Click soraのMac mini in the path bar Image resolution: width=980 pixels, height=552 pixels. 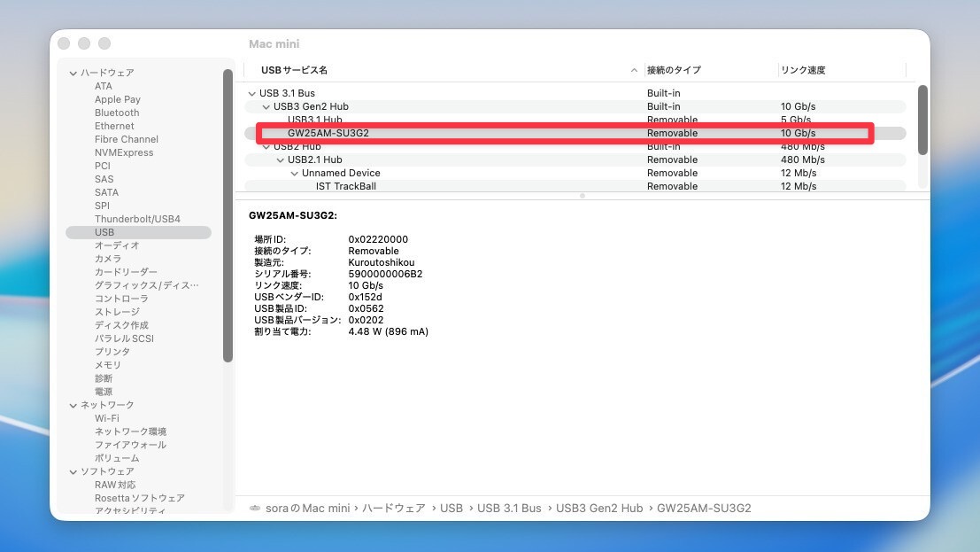(307, 509)
